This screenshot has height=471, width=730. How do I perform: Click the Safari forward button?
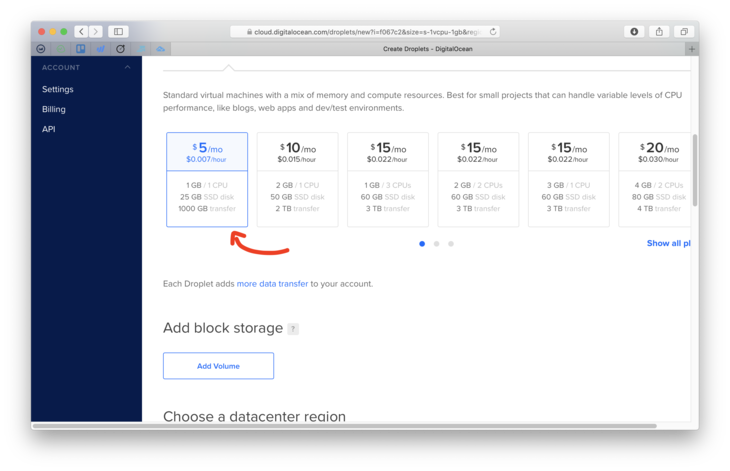[95, 32]
